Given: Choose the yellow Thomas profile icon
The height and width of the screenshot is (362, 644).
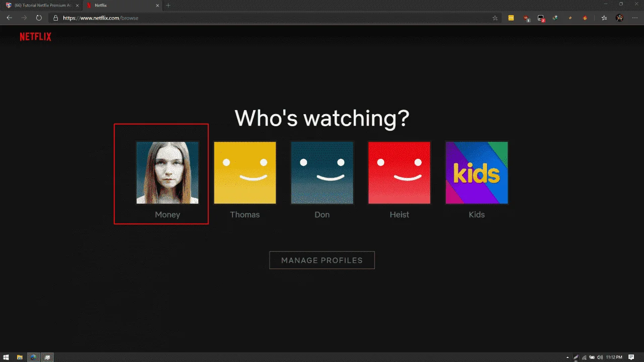Looking at the screenshot, I should pos(245,172).
